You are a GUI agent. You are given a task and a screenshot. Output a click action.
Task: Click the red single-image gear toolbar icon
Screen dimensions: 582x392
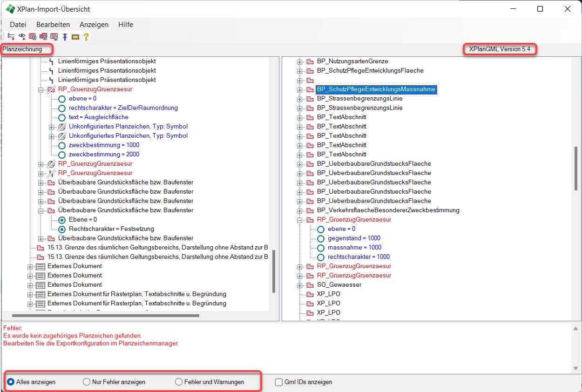point(33,36)
